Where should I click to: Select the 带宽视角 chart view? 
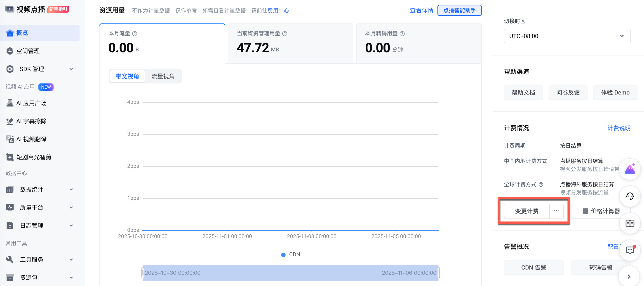pos(127,76)
